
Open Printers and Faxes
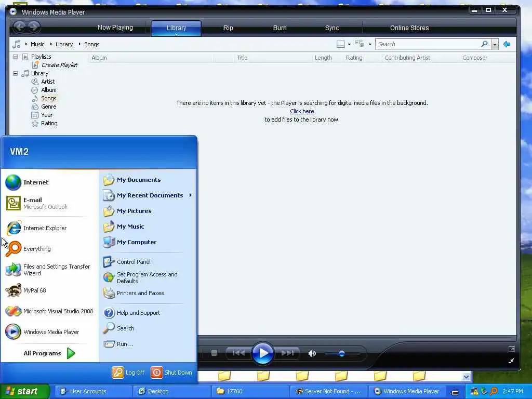click(148, 293)
